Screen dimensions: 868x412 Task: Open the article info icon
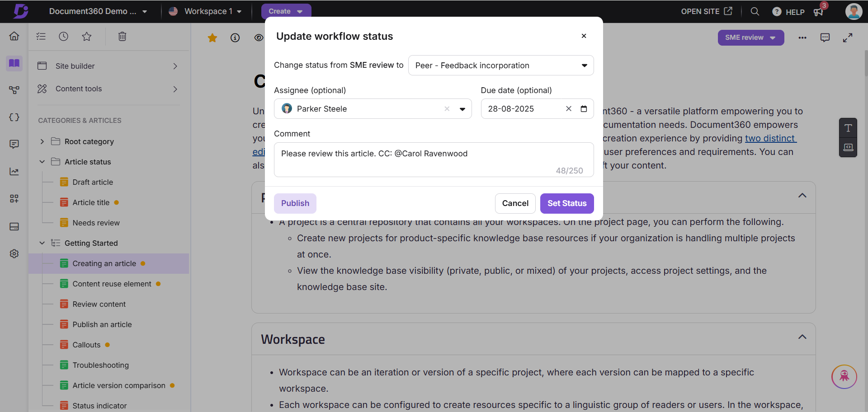(235, 38)
